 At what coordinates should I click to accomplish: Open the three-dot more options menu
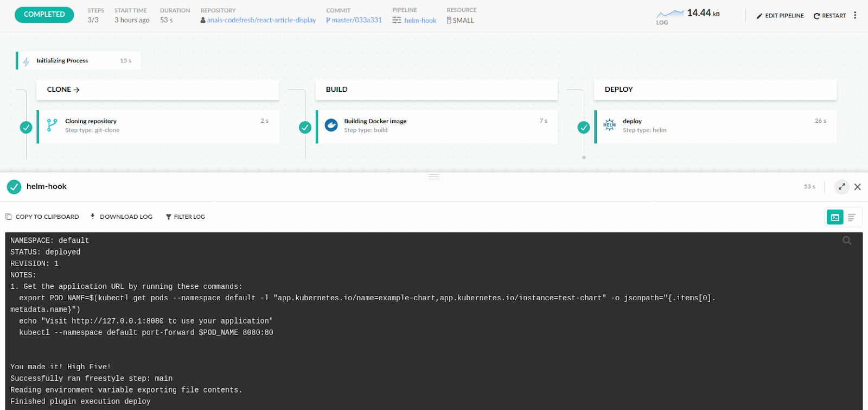[855, 15]
